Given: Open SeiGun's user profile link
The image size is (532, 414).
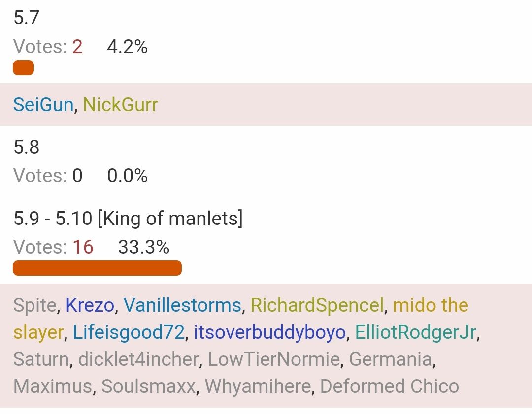Looking at the screenshot, I should [43, 104].
